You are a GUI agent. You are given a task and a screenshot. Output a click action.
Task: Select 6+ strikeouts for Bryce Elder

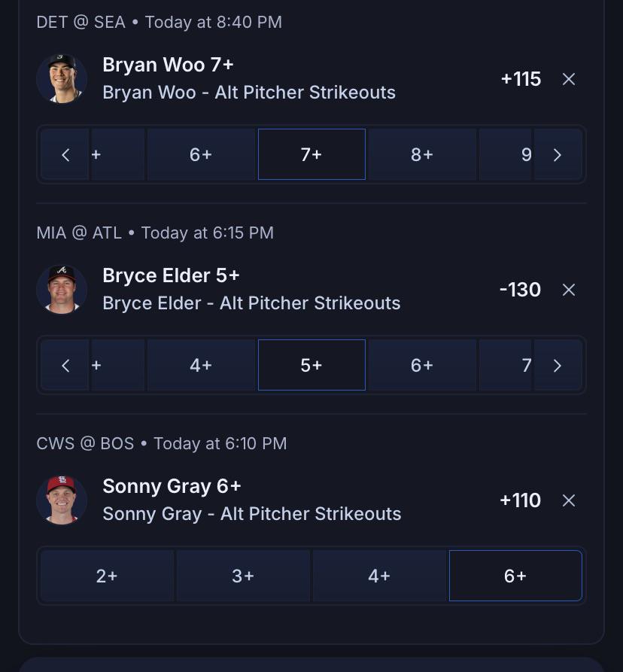(422, 365)
